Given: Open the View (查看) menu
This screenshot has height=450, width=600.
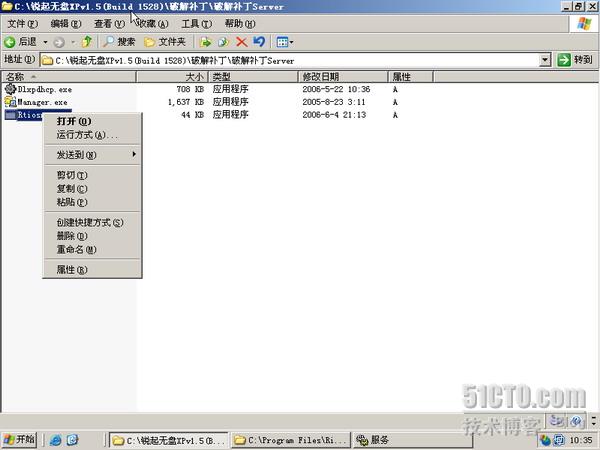Looking at the screenshot, I should click(x=109, y=24).
